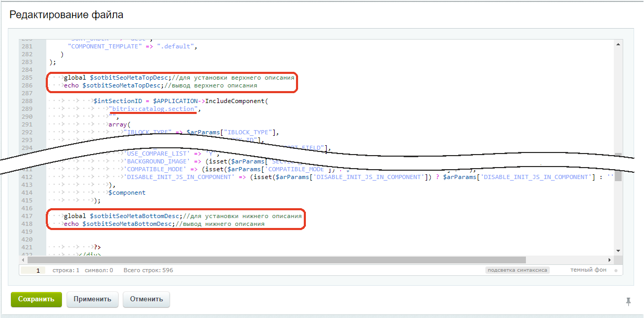Click the green Сохранить button
The height and width of the screenshot is (318, 644).
(36, 299)
